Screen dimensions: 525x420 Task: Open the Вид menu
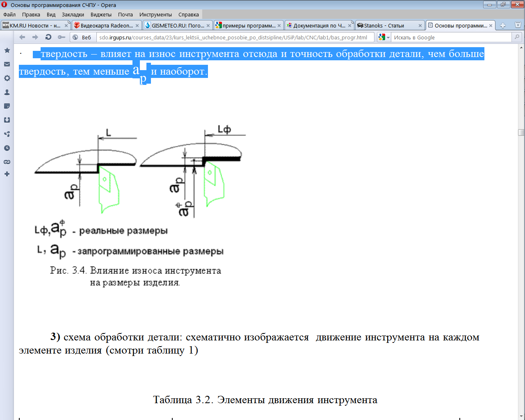pyautogui.click(x=51, y=14)
